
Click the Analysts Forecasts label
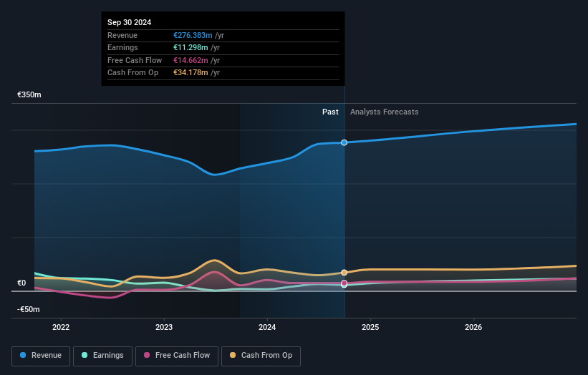tap(385, 112)
